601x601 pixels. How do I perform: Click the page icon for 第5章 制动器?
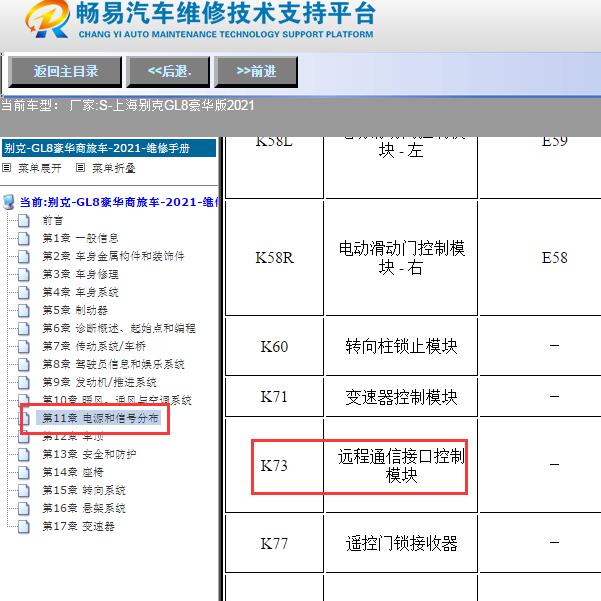tap(24, 310)
